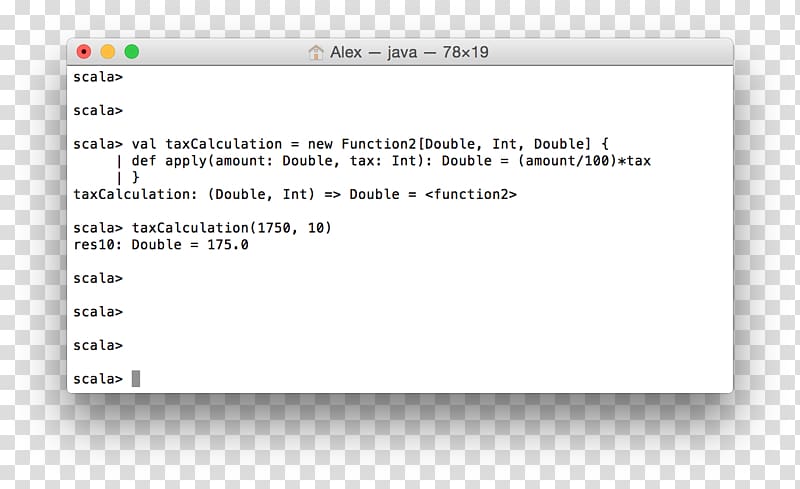This screenshot has height=489, width=800.
Task: Click the scala> prompt just below res10 line
Action: [x=98, y=279]
